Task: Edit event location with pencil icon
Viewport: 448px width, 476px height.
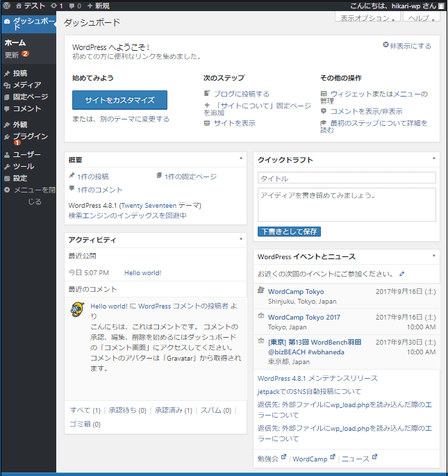Action: coord(402,274)
